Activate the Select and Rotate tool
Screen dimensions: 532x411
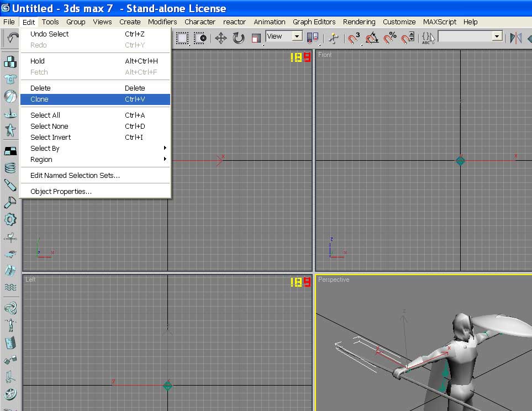239,38
